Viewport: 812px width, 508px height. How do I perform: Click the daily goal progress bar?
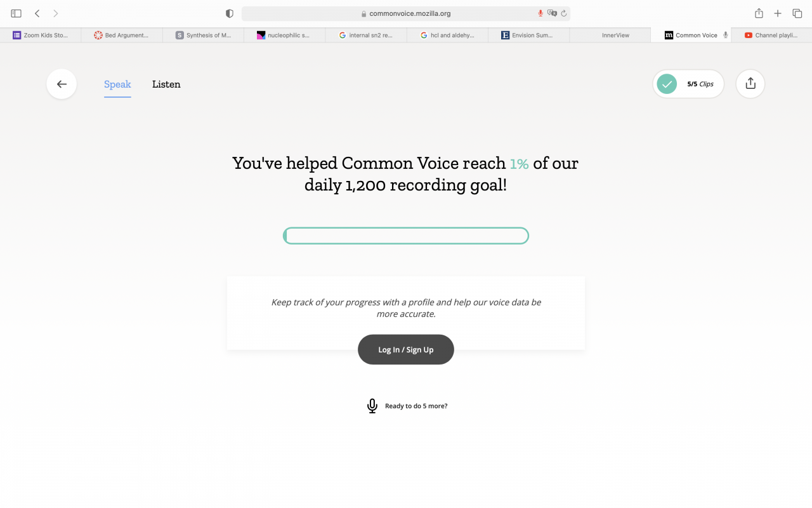pyautogui.click(x=406, y=236)
